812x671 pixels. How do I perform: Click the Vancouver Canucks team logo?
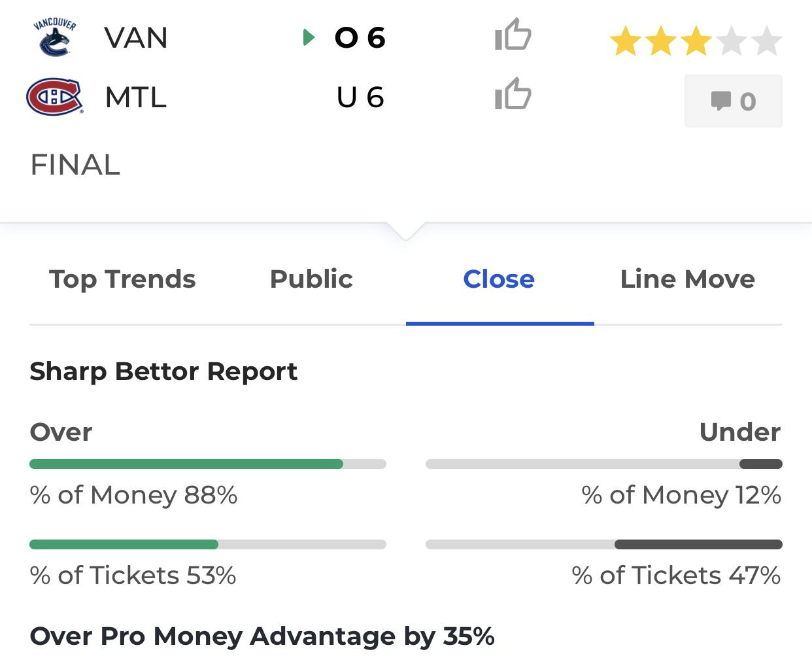point(54,38)
